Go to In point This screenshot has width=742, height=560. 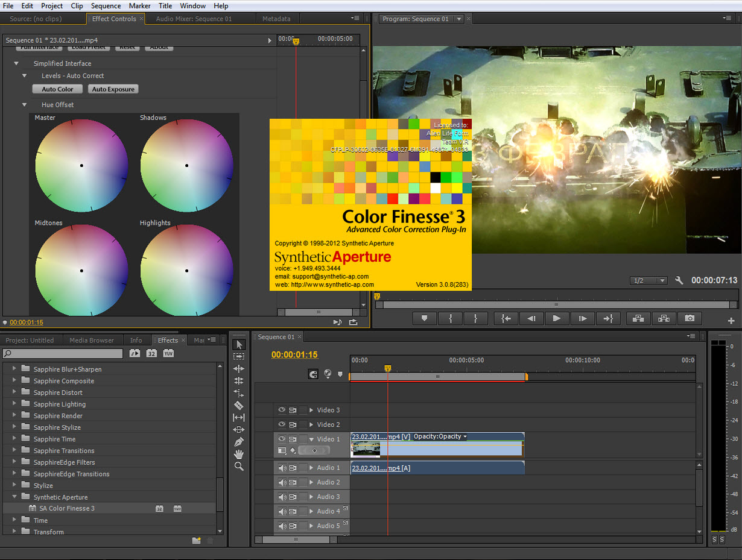click(506, 318)
